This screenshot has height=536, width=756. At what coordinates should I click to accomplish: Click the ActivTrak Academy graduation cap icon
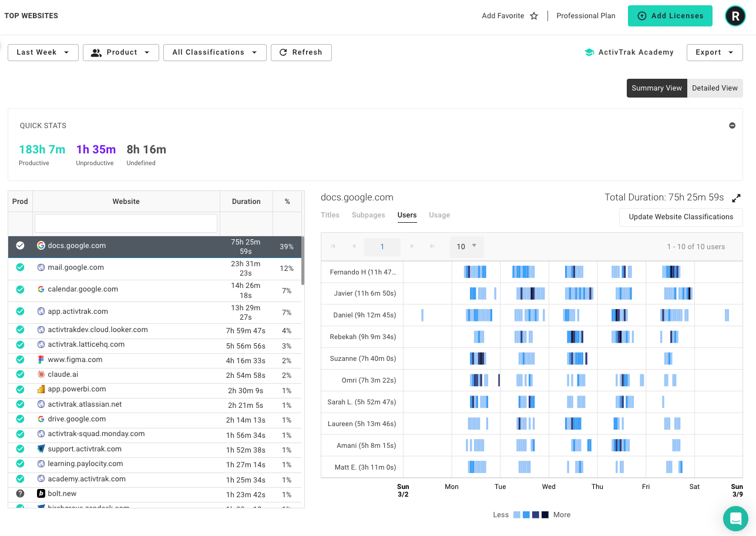pyautogui.click(x=589, y=52)
